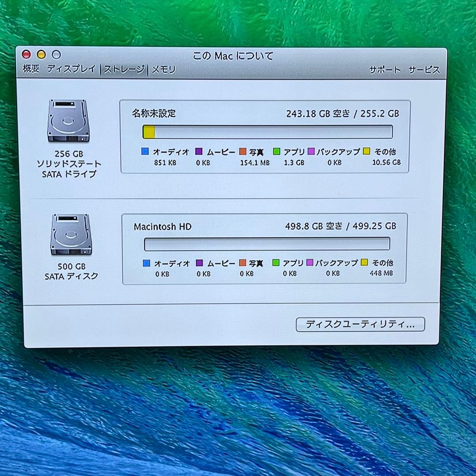Click the 256 GB SSD drive icon
This screenshot has width=476, height=476.
68,121
